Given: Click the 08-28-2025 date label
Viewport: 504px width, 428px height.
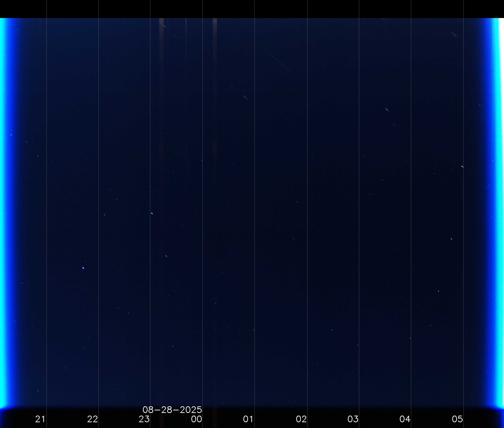Looking at the screenshot, I should pos(172,410).
